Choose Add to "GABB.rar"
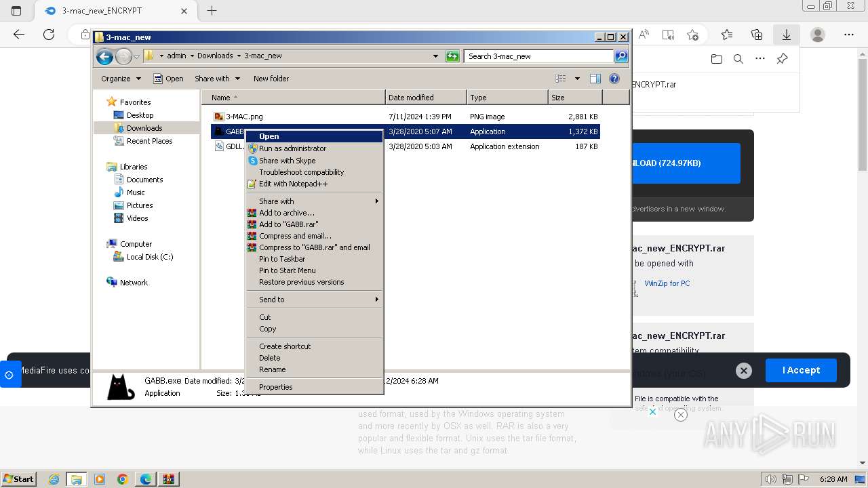 (315, 224)
